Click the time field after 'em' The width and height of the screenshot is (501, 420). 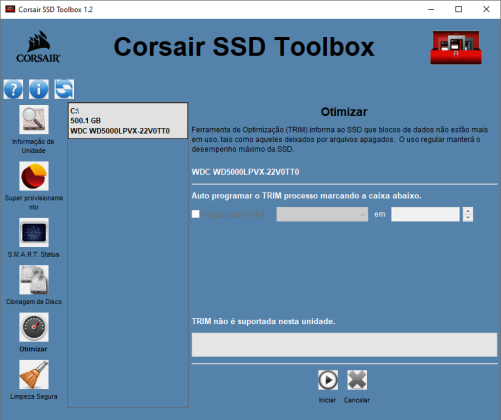[425, 214]
